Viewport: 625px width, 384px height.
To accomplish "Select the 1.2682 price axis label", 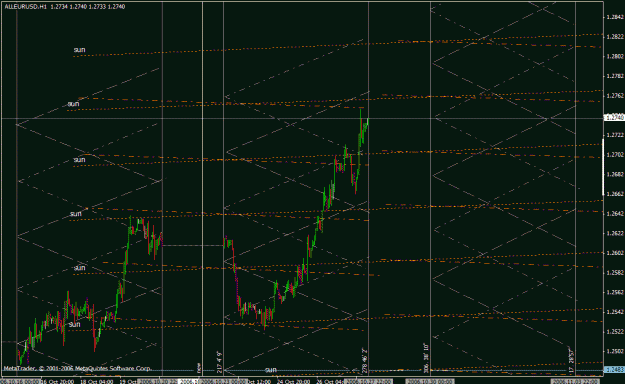I will coord(614,175).
